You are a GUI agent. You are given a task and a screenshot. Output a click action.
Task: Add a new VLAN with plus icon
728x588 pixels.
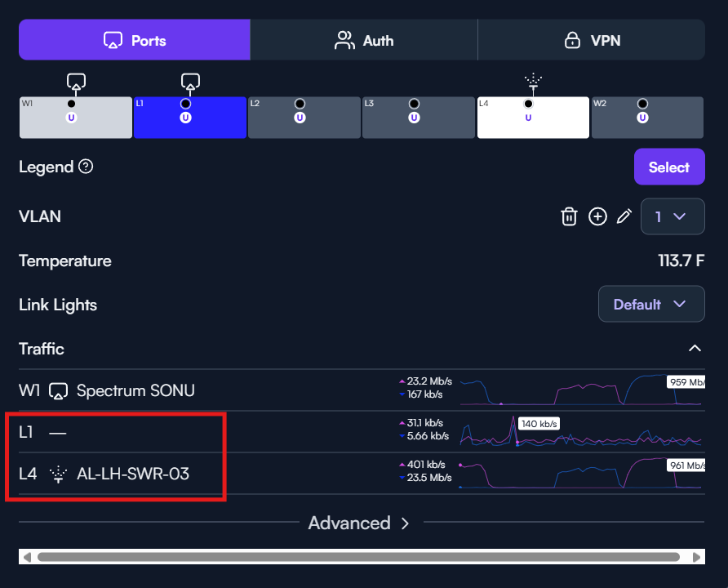point(597,216)
